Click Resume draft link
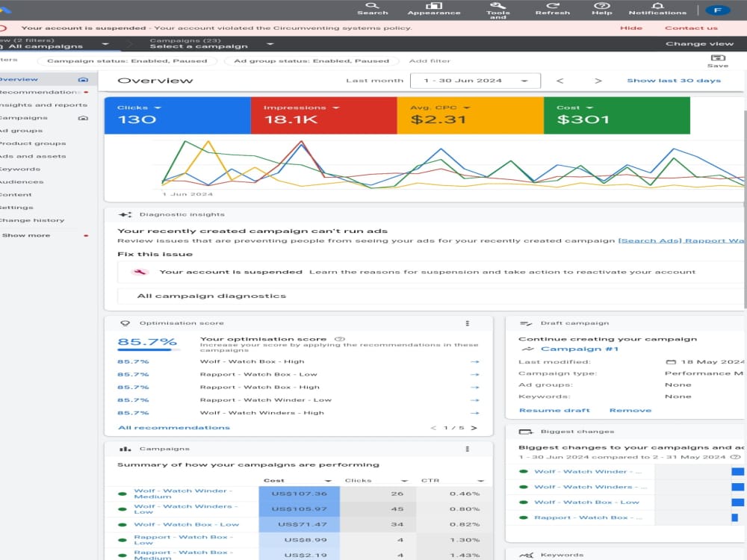The height and width of the screenshot is (560, 747). click(x=554, y=411)
